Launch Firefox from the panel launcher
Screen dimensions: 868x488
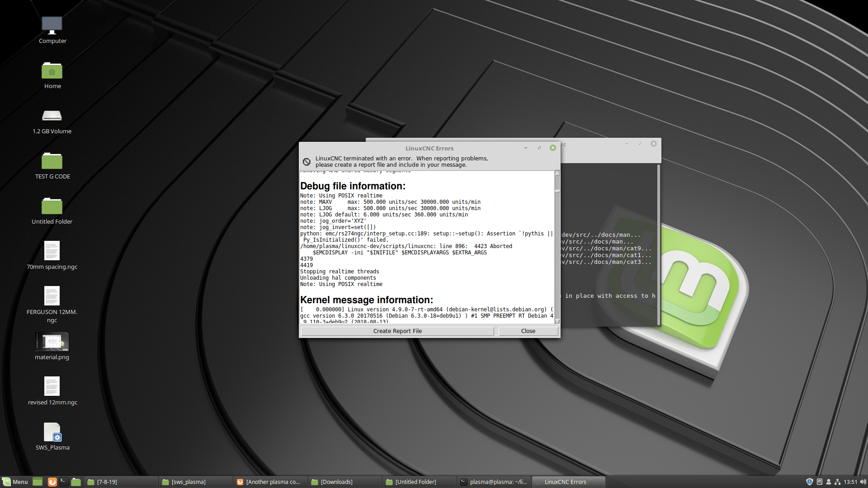pos(52,482)
